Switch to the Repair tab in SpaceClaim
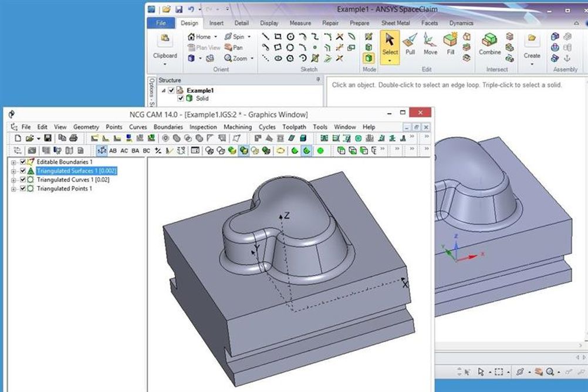588x392 pixels. click(330, 23)
